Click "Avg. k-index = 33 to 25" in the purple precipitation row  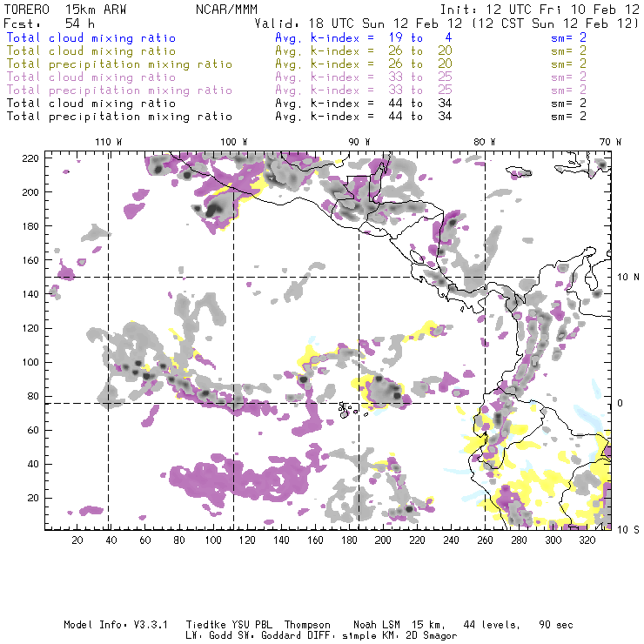click(x=364, y=90)
